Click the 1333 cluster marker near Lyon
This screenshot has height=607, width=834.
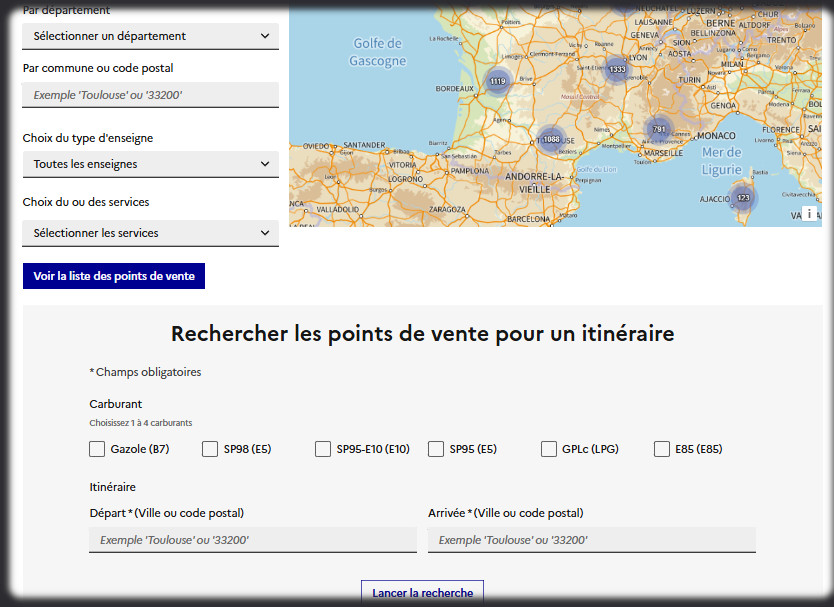point(616,69)
